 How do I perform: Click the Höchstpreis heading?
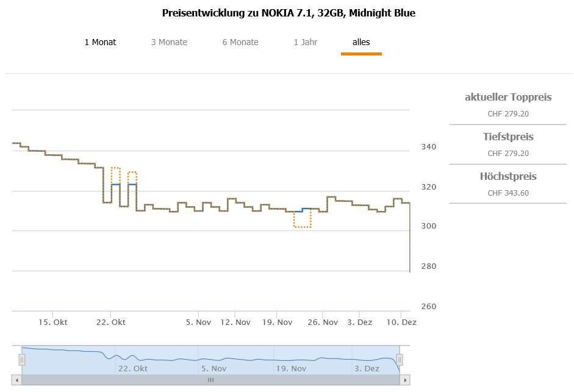pos(508,176)
